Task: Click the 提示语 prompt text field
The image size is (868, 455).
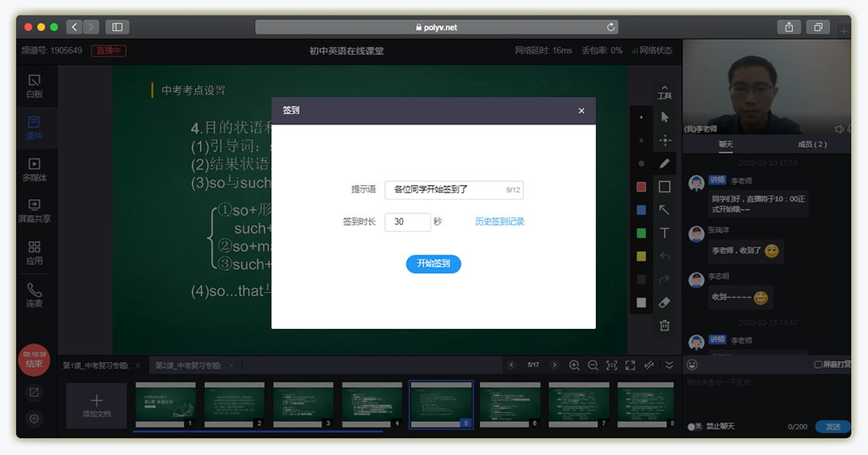Action: [x=454, y=190]
